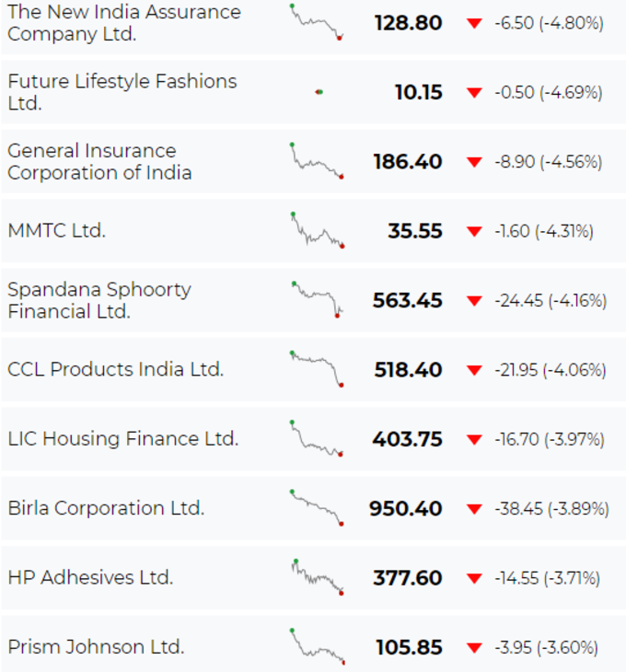
Task: Click red down arrow next to 563.45
Action: tap(474, 301)
